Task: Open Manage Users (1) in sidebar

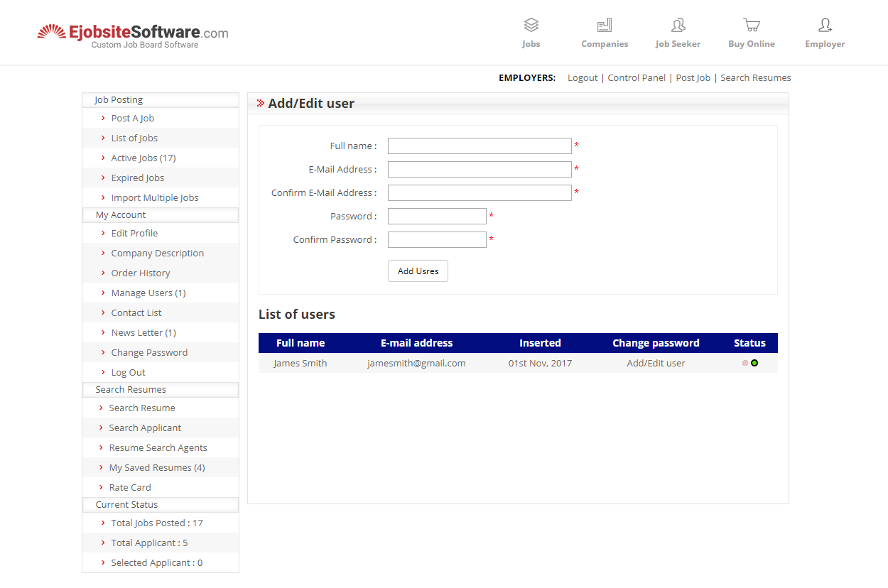Action: tap(148, 293)
